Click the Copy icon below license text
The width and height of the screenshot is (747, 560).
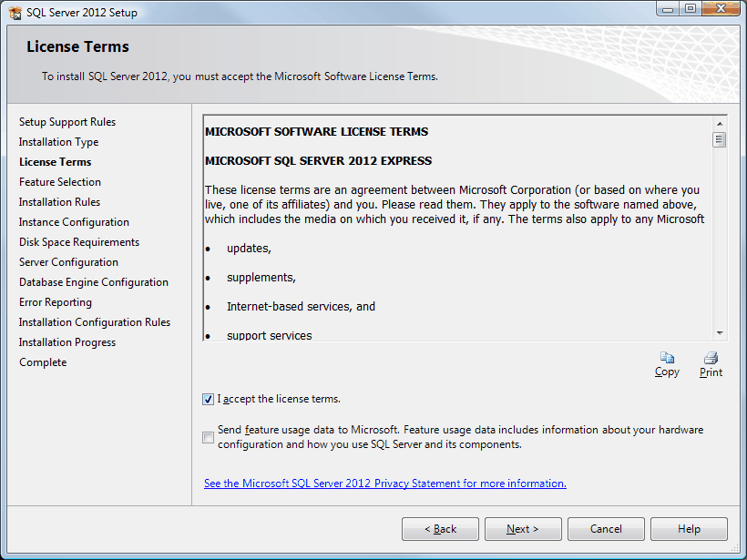[x=667, y=358]
